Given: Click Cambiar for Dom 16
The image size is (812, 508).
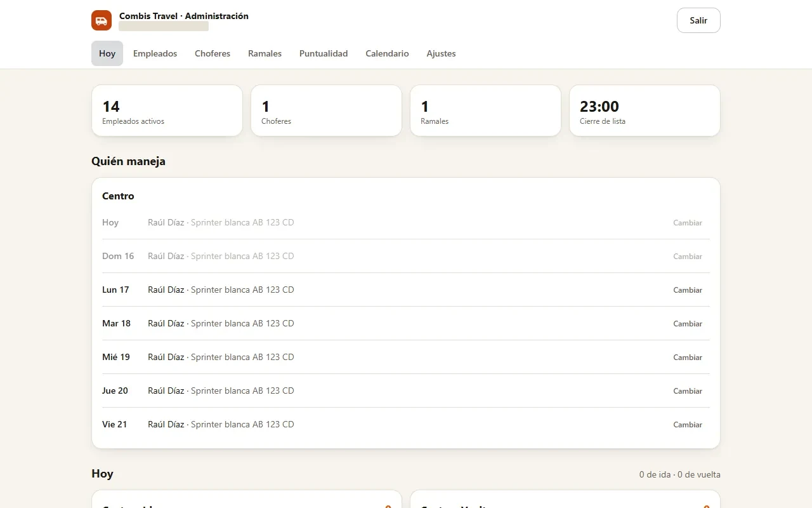Looking at the screenshot, I should point(688,257).
